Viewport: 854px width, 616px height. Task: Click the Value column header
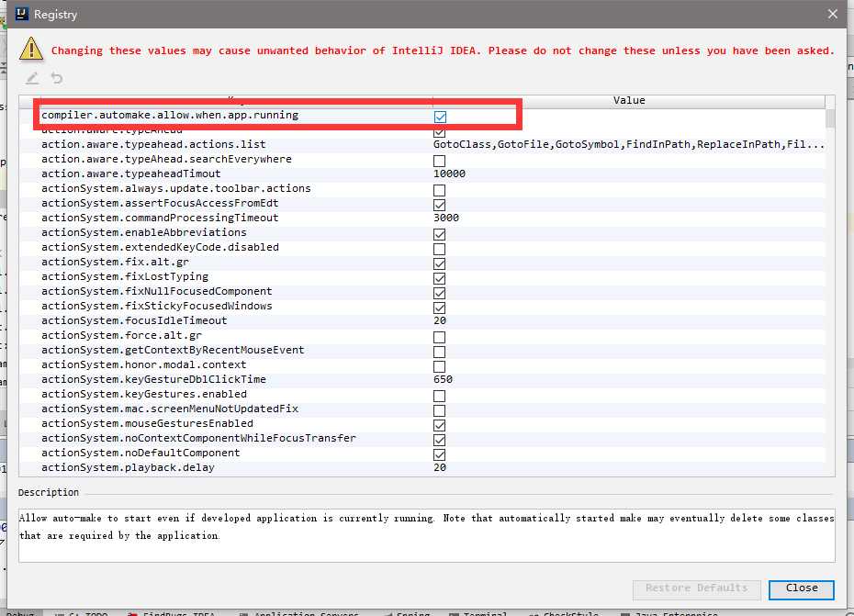pos(628,101)
